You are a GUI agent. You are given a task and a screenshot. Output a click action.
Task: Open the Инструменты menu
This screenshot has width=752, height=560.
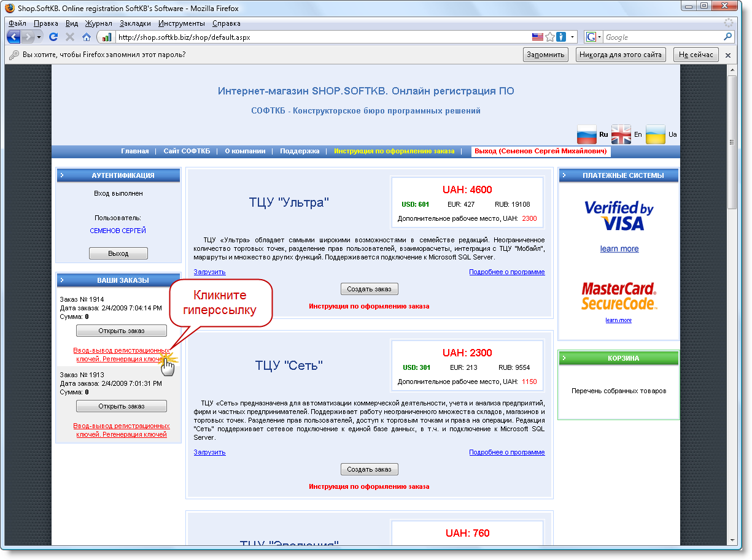(x=182, y=23)
